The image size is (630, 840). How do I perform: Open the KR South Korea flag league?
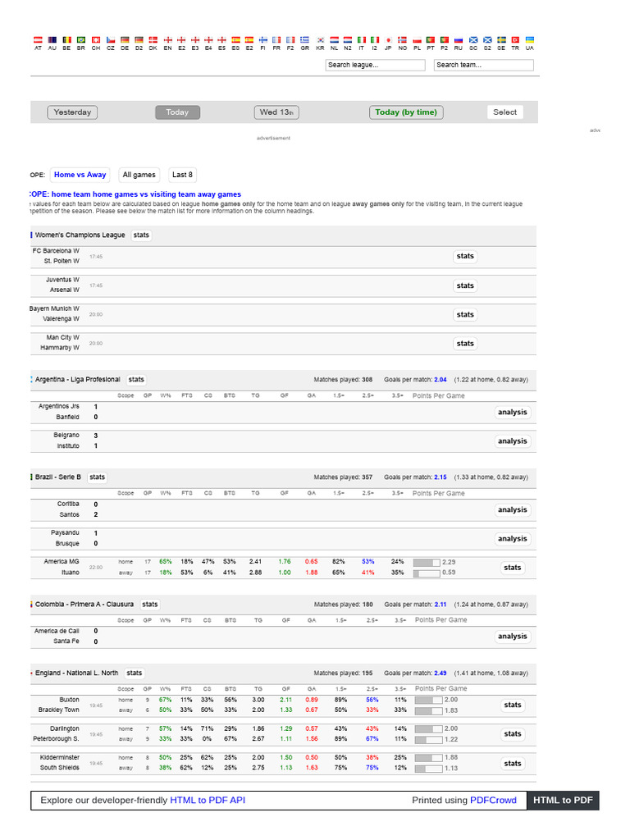coord(320,40)
